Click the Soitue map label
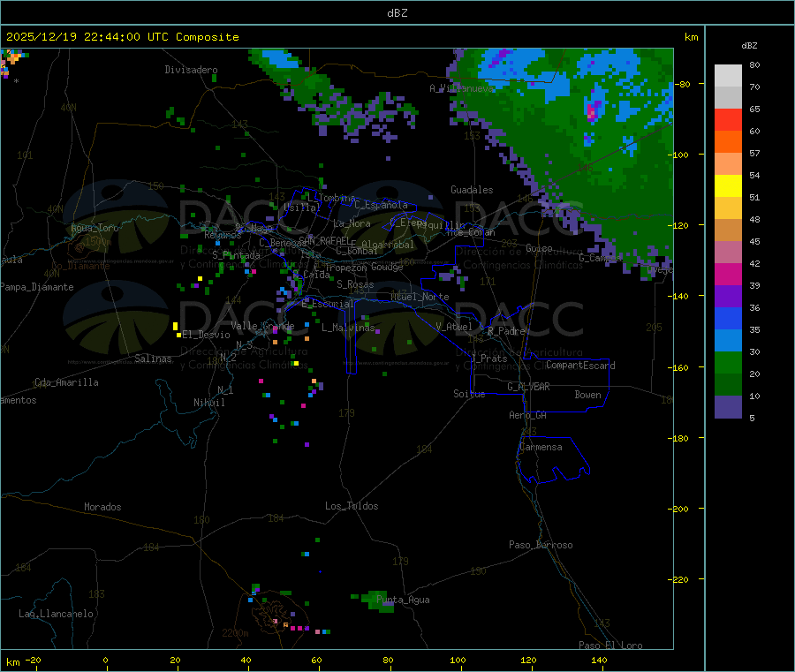The height and width of the screenshot is (672, 795). point(469,394)
